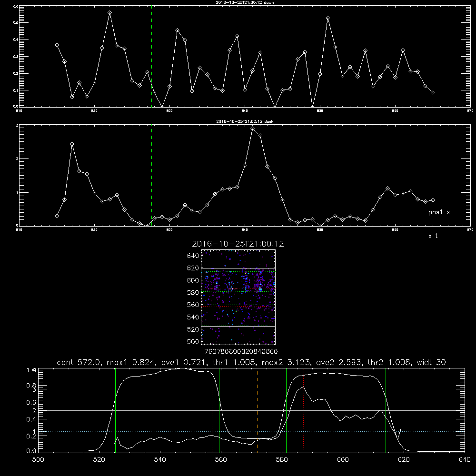Viewport: 476px width, 476px height.
Task: Select the right green dashed line in dawn plot
Action: point(263,56)
